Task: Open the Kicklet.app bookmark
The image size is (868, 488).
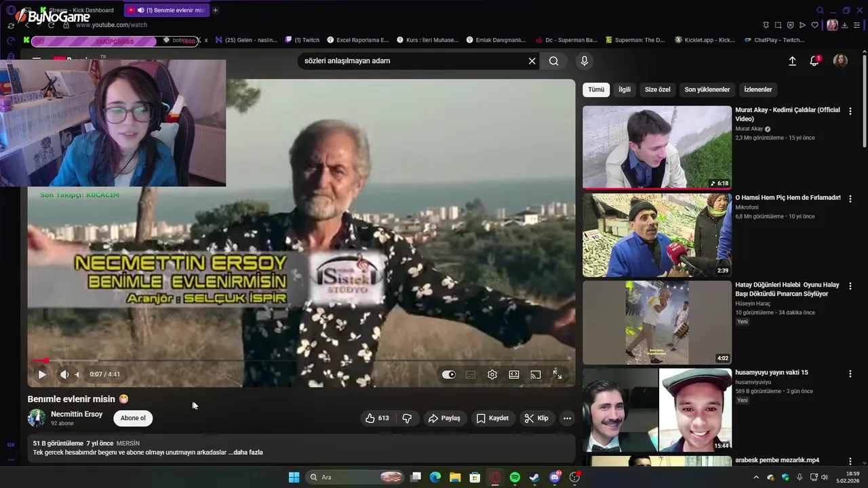Action: 705,40
